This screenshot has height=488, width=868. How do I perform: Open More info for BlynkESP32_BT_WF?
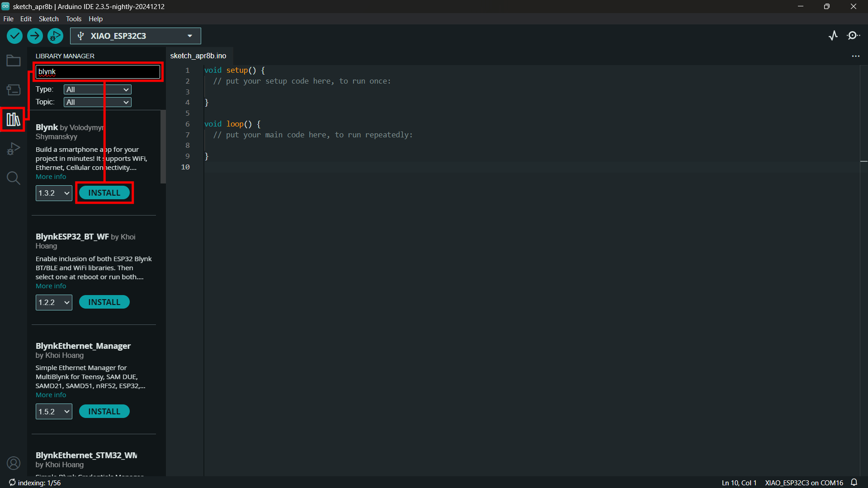pos(51,286)
